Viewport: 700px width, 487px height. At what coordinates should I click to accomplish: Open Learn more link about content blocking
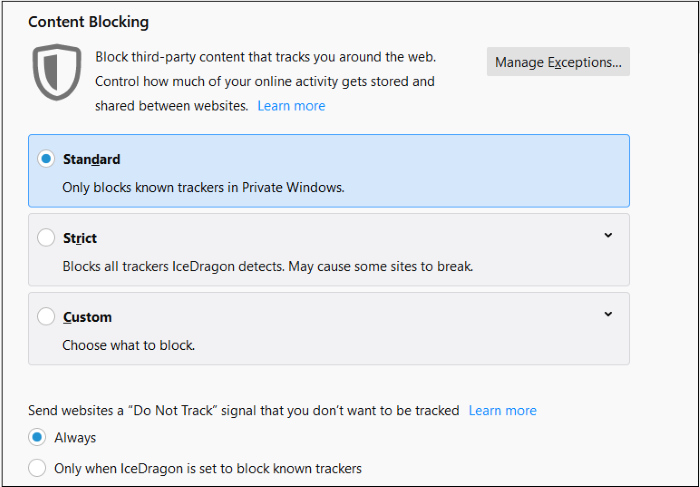tap(291, 106)
